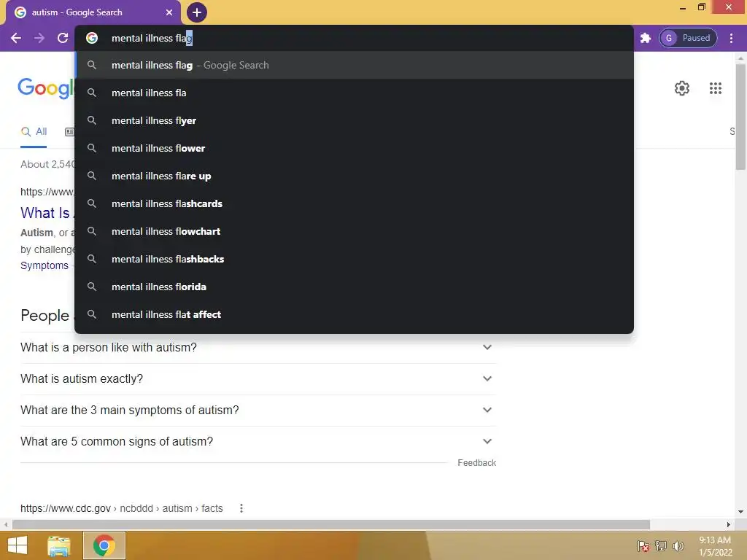This screenshot has width=747, height=560.
Task: Click the Paused profile button
Action: coord(688,38)
